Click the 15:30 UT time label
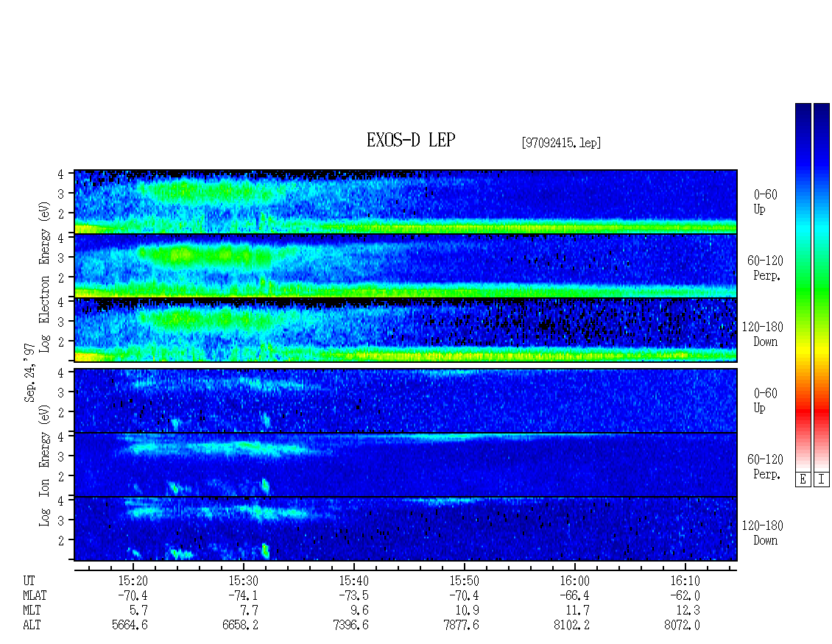Image resolution: width=832 pixels, height=644 pixels. pyautogui.click(x=243, y=581)
